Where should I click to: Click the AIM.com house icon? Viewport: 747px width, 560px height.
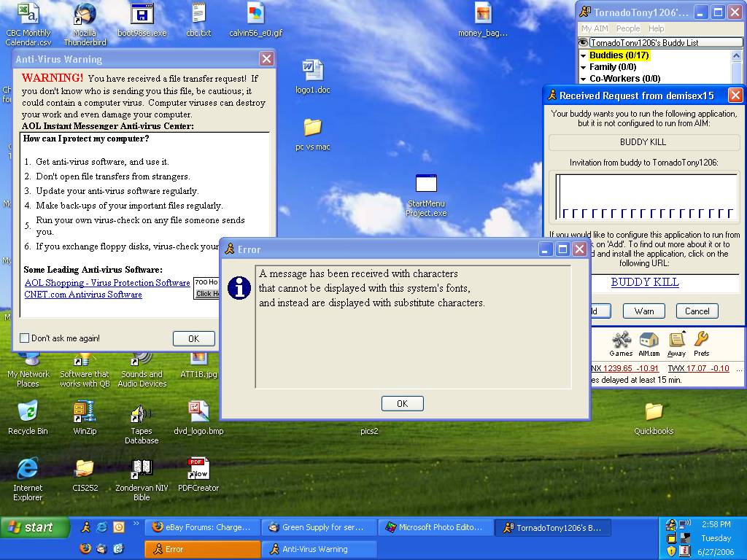click(649, 341)
